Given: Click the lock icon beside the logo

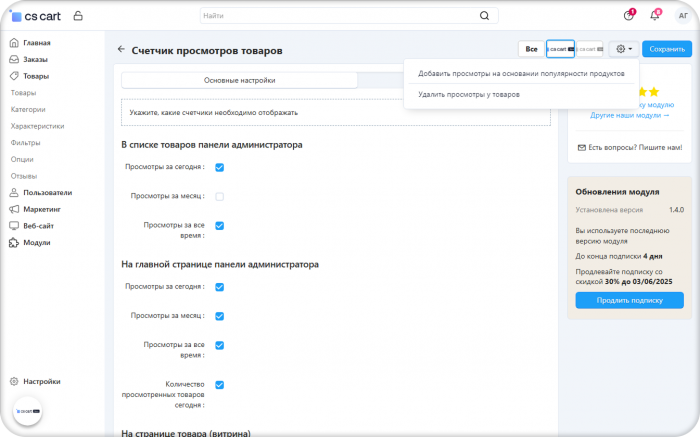Looking at the screenshot, I should click(78, 16).
